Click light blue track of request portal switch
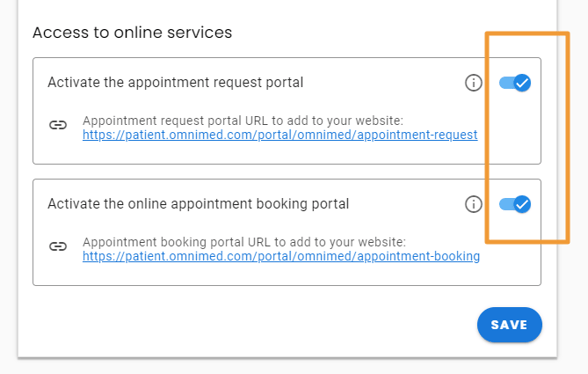 coord(506,83)
